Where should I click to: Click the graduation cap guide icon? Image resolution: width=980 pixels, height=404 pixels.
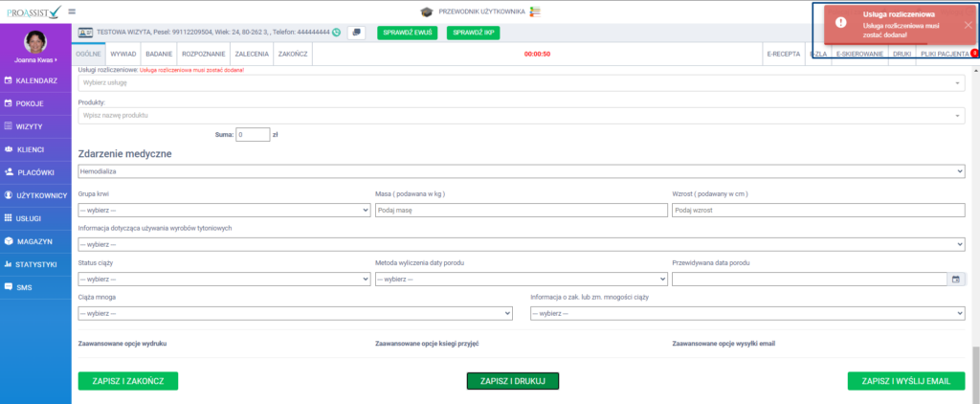pyautogui.click(x=426, y=11)
